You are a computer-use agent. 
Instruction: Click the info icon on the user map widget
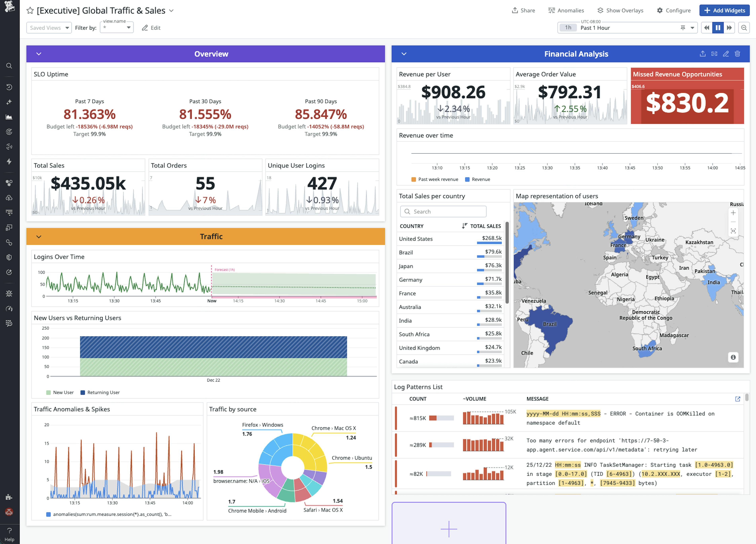coord(733,357)
